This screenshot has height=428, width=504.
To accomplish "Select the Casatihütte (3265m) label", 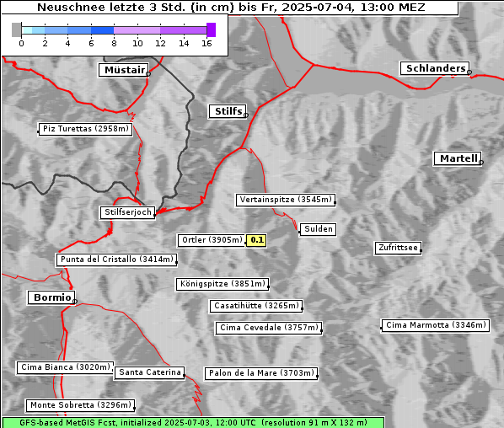I will point(256,306).
